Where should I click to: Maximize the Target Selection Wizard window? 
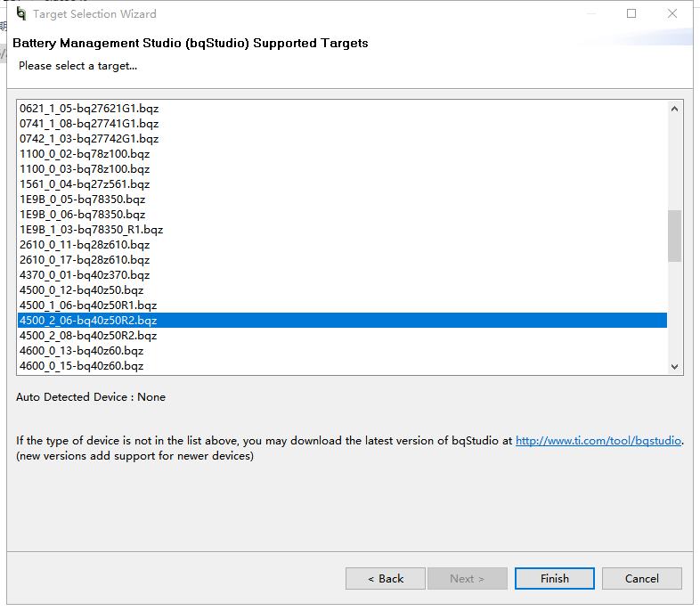click(631, 13)
